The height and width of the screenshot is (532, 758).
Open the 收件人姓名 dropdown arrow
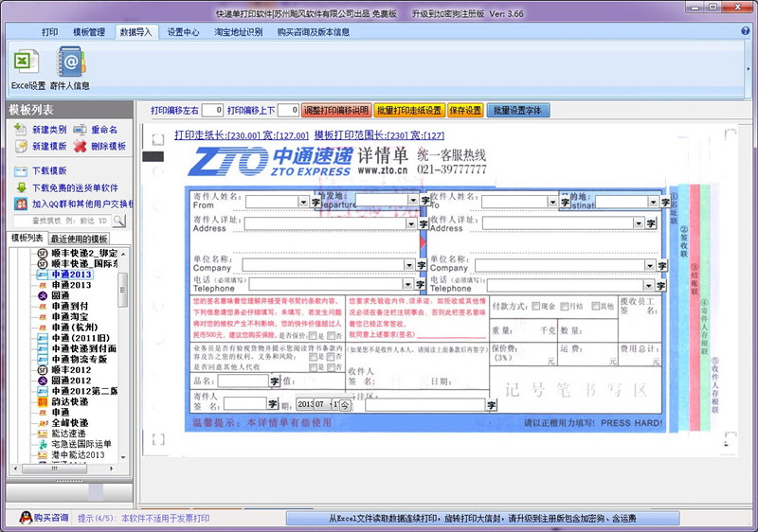pyautogui.click(x=552, y=202)
